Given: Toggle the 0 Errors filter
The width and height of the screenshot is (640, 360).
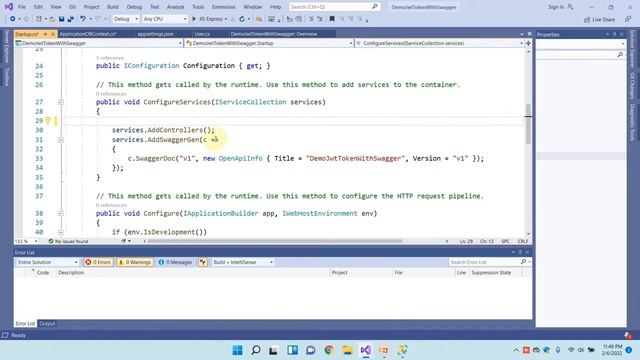Looking at the screenshot, I should (x=98, y=262).
